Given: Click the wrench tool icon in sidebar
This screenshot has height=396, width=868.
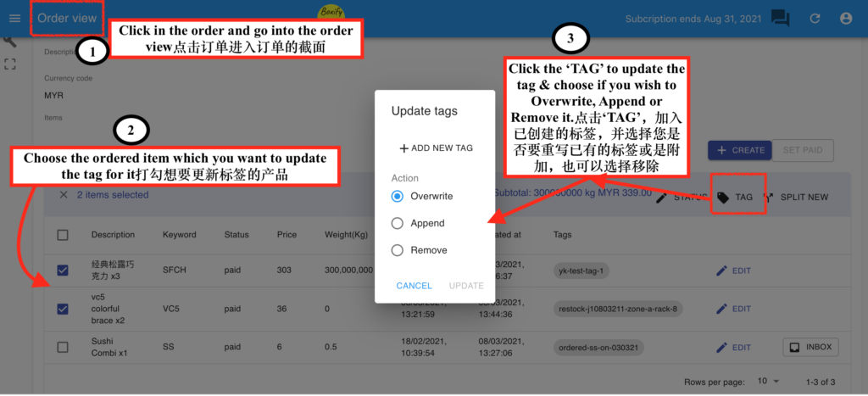Looking at the screenshot, I should [10, 41].
